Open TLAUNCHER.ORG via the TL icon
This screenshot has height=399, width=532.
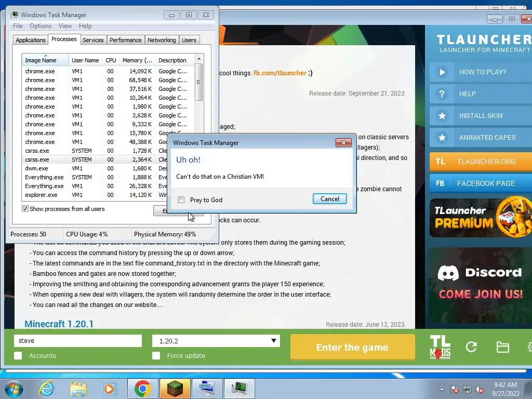(x=440, y=162)
